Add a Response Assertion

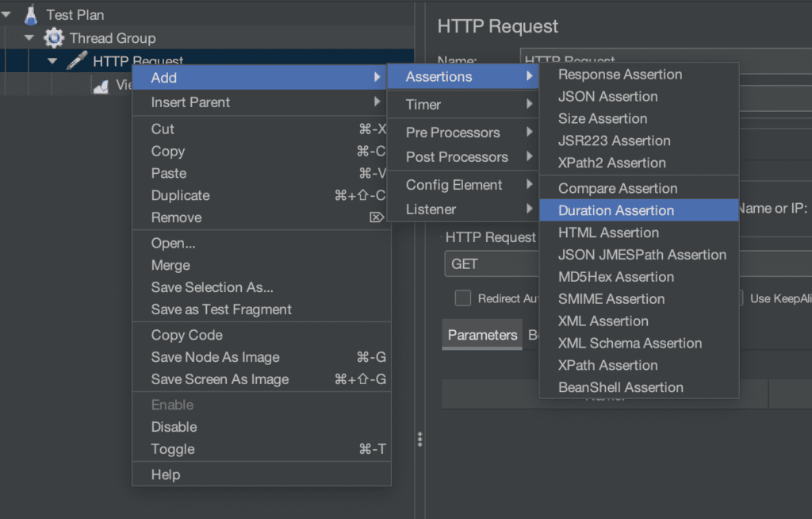639,74
